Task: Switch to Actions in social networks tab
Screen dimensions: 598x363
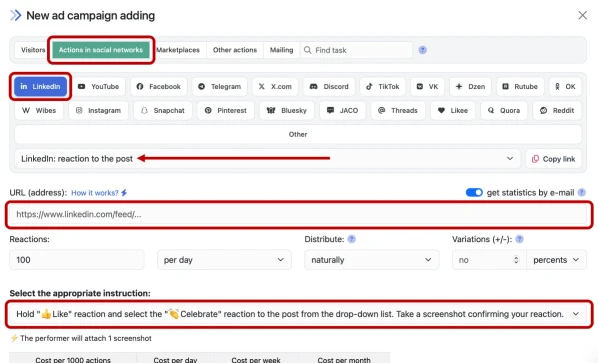Action: [101, 50]
